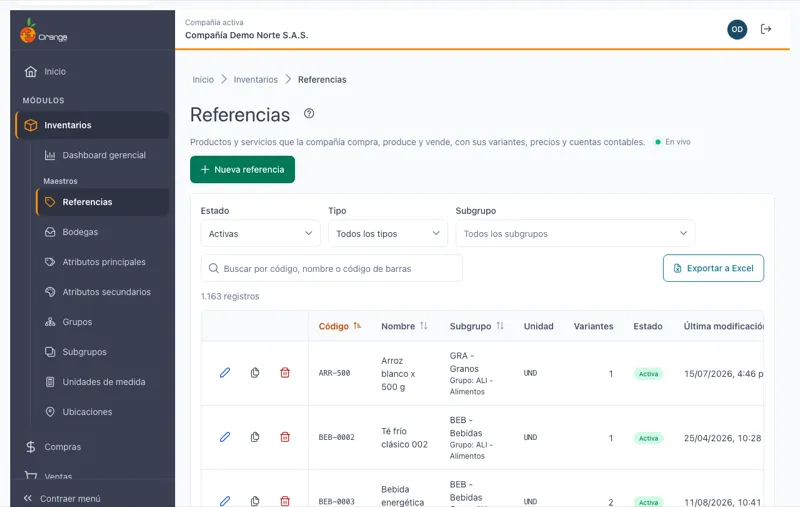Click the logout icon in header
Screen dimensions: 800x507
pyautogui.click(x=766, y=29)
